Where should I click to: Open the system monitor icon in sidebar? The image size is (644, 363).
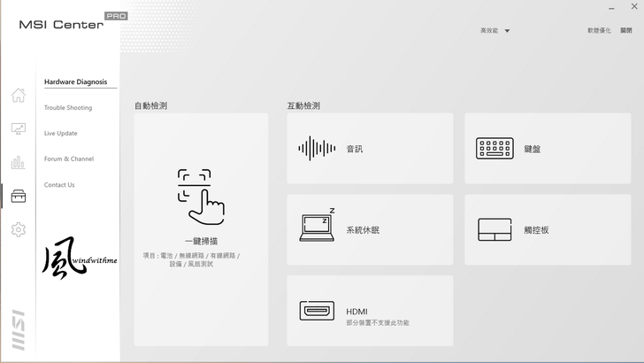point(18,128)
